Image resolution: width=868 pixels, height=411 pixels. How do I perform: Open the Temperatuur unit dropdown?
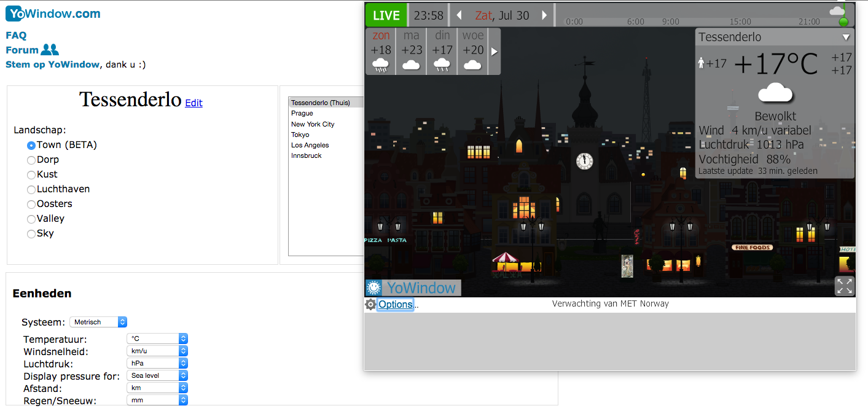(157, 339)
